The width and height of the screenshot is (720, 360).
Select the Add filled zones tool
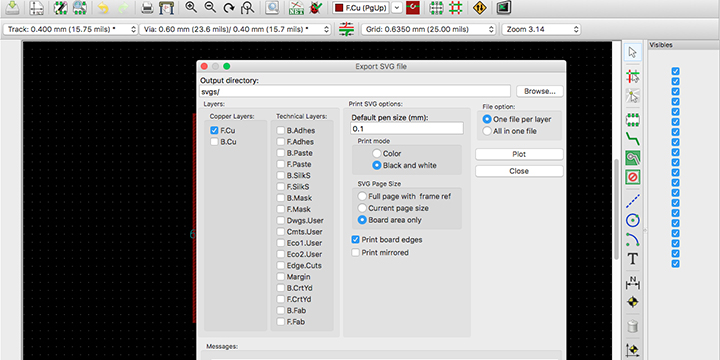click(x=633, y=158)
